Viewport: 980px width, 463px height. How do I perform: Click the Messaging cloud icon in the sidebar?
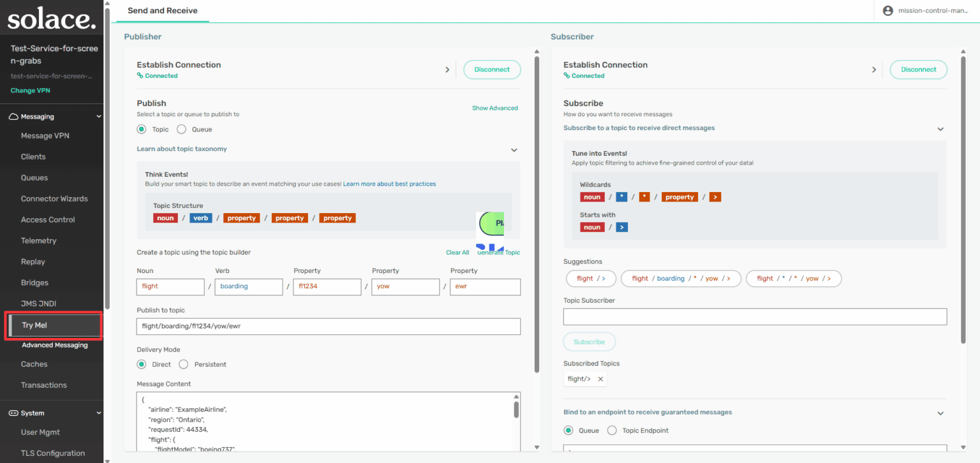(x=14, y=115)
